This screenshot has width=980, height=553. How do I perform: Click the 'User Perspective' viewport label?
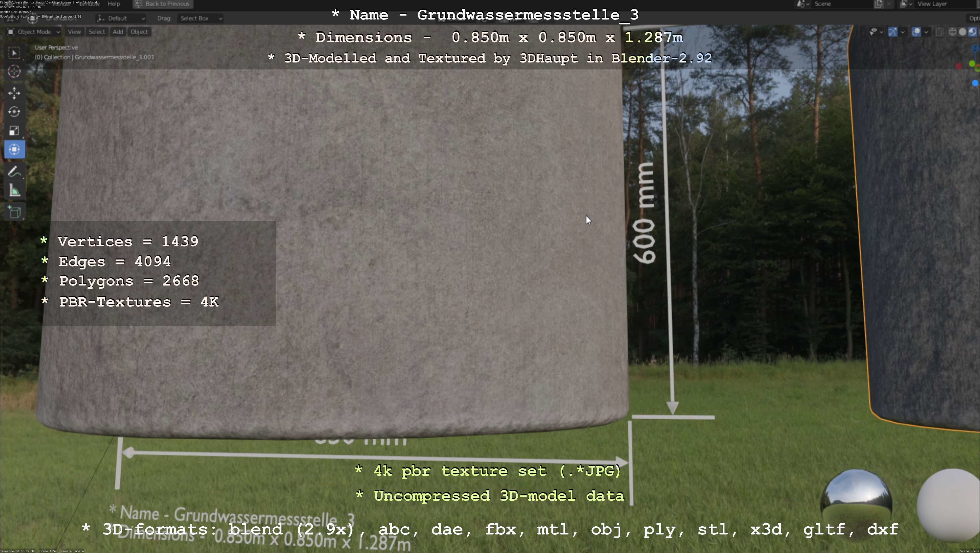(56, 47)
